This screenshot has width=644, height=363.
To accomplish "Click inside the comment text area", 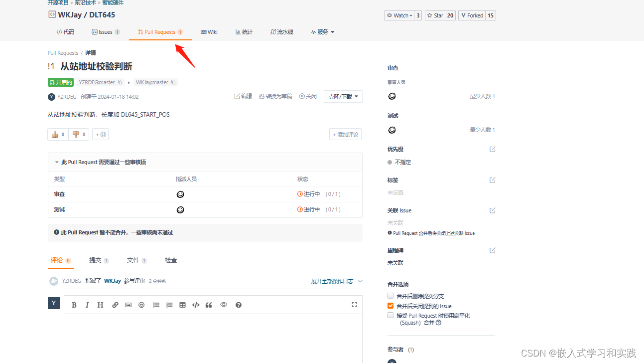I will coord(213,338).
